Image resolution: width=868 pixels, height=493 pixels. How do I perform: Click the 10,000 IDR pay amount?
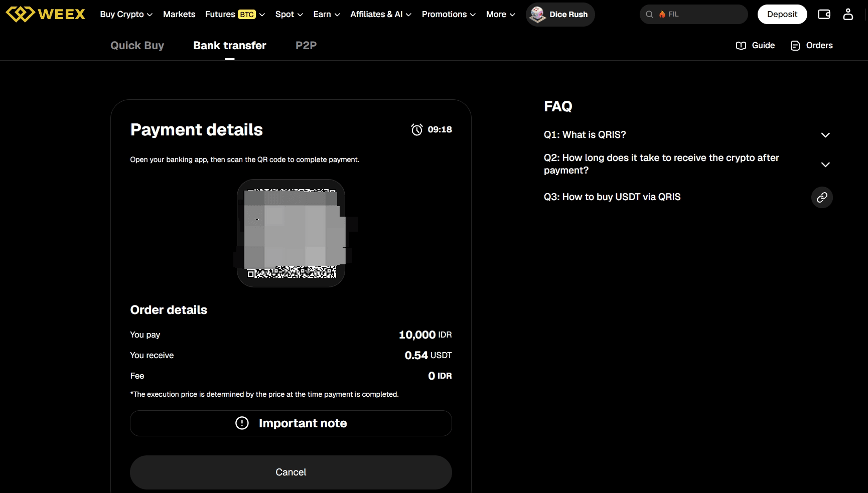coord(425,335)
